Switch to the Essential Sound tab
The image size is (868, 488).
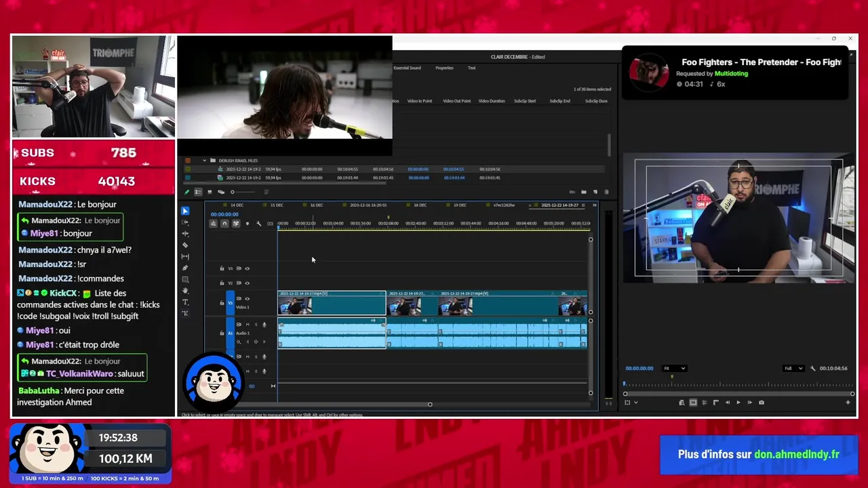[407, 68]
